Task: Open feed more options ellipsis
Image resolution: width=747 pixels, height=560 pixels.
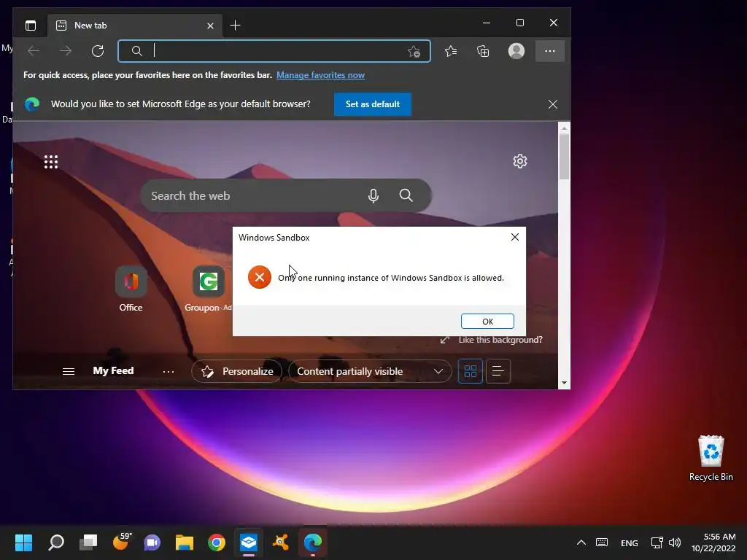Action: click(x=169, y=371)
